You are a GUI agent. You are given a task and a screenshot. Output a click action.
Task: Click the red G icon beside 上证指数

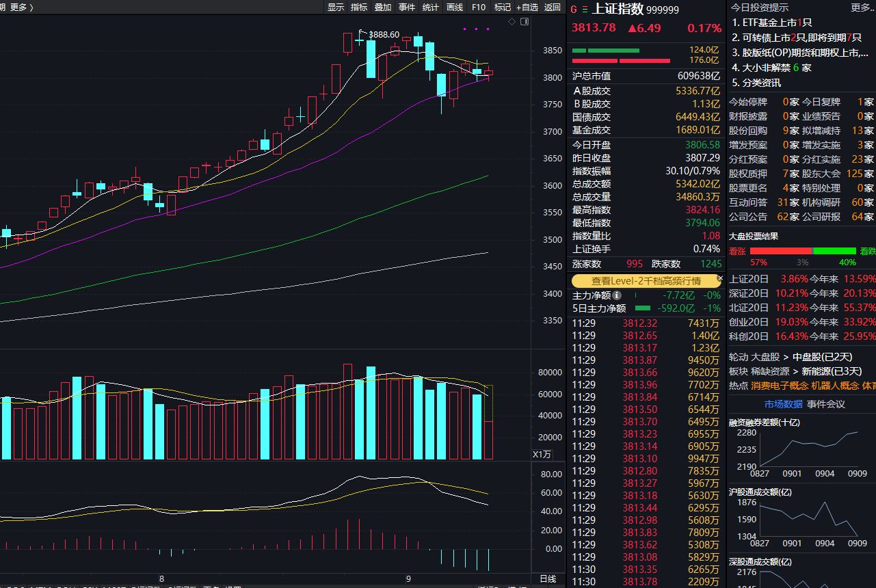pyautogui.click(x=573, y=10)
